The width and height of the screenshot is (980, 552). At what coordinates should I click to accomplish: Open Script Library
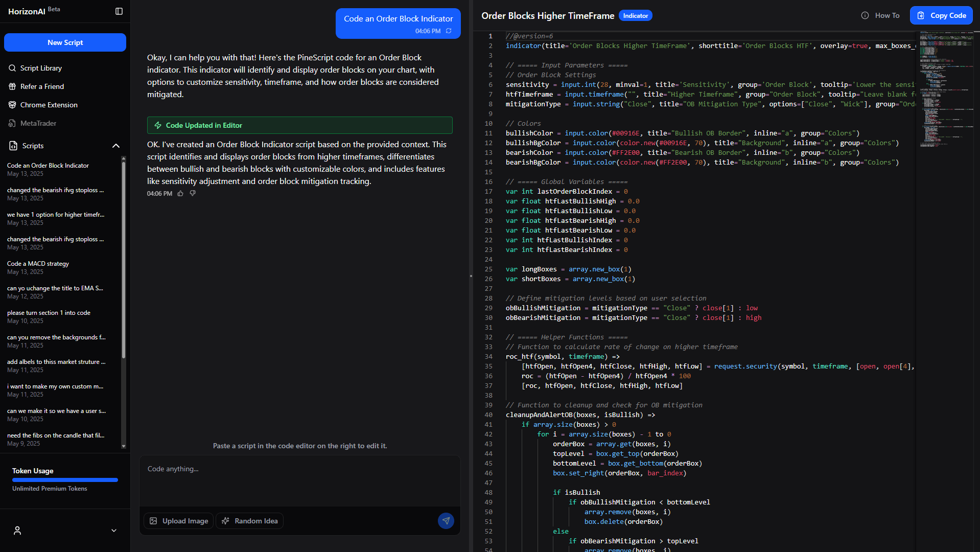tap(41, 68)
